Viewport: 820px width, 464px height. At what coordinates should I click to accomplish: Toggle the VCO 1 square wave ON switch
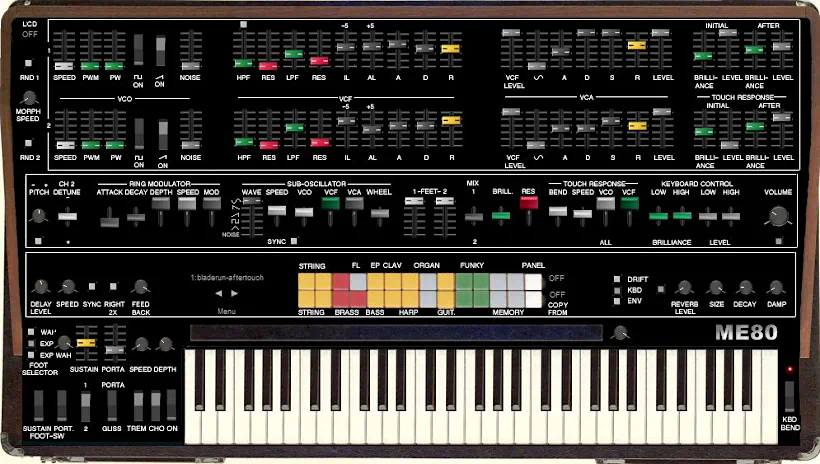pyautogui.click(x=138, y=50)
